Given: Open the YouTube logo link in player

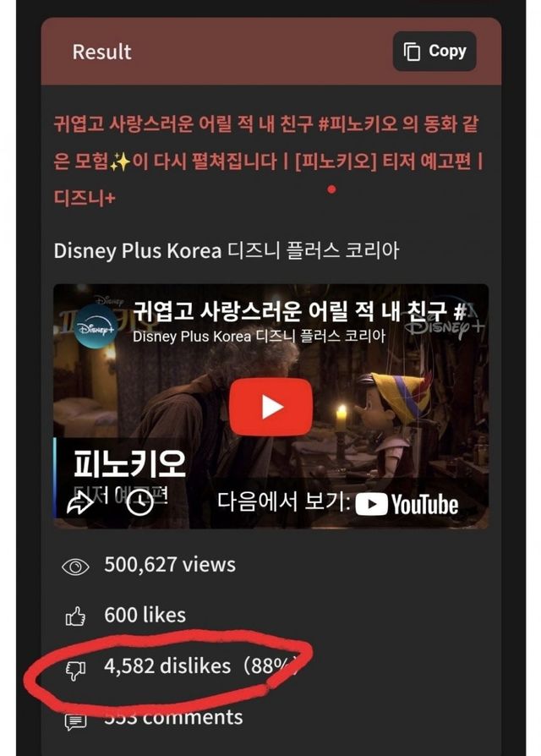Looking at the screenshot, I should pyautogui.click(x=407, y=504).
